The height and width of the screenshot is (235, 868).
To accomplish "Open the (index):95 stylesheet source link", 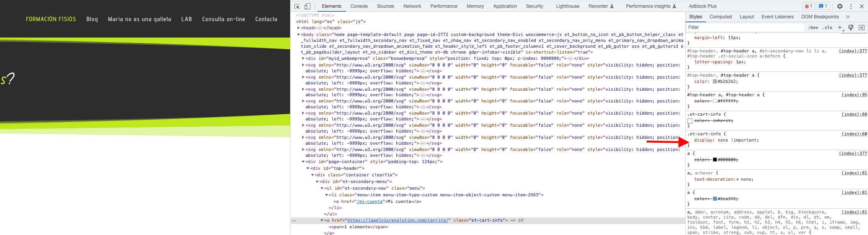I will click(854, 95).
